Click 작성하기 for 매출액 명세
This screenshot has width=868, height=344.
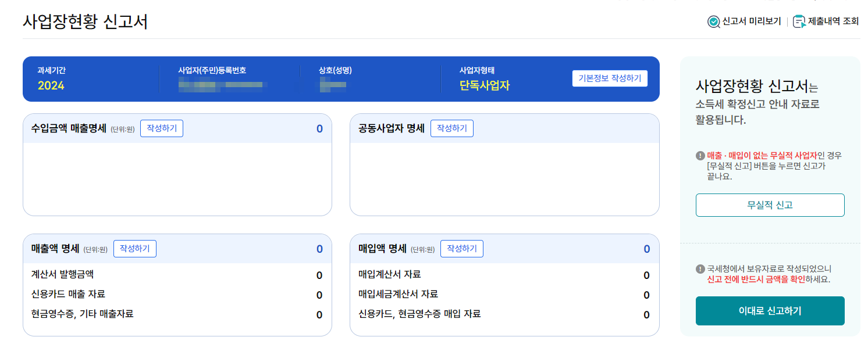click(x=134, y=248)
